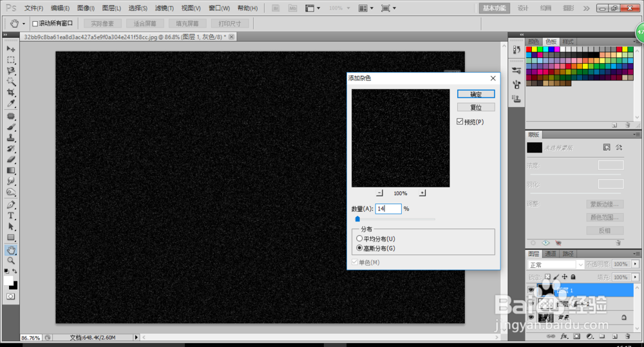Toggle Quick Mask mode icon

tap(11, 296)
